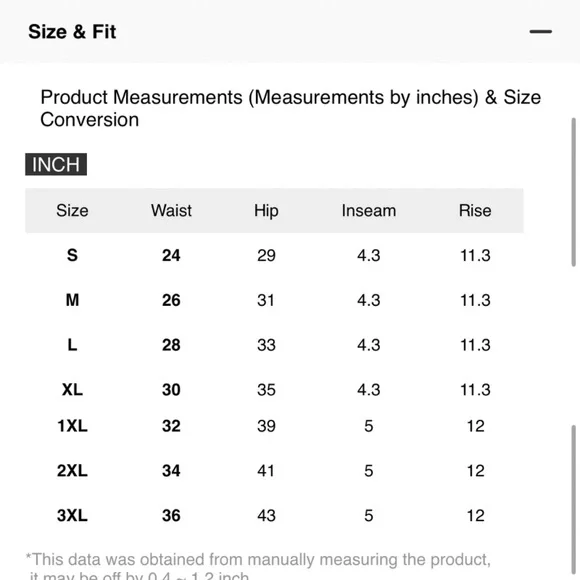Click the lower vertical scrollbar thumb
Image resolution: width=580 pixels, height=580 pixels.
click(573, 502)
